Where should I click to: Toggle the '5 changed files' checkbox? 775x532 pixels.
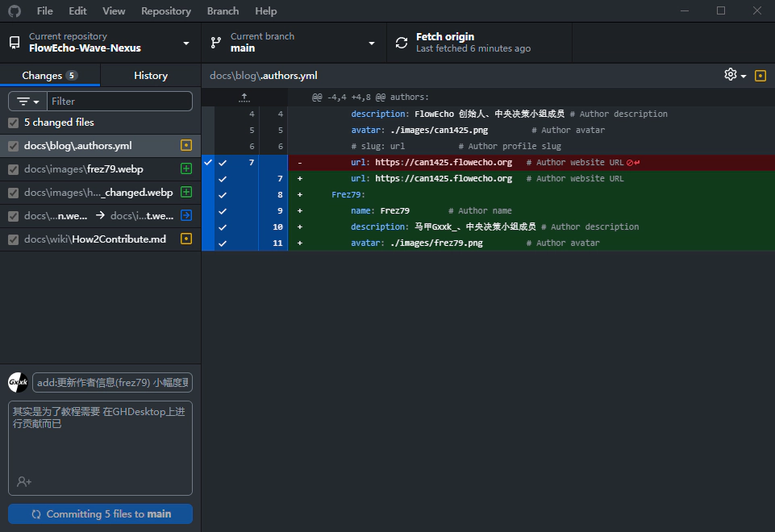[x=13, y=123]
